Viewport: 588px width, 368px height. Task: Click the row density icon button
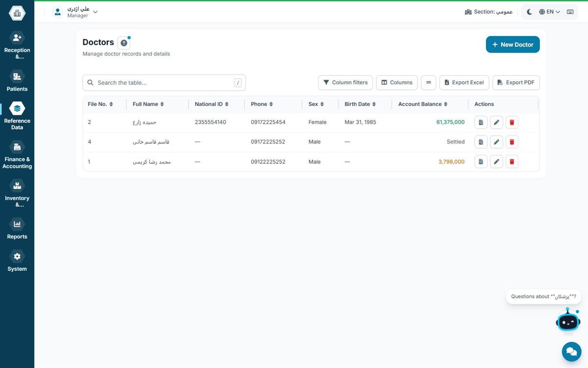tap(428, 82)
